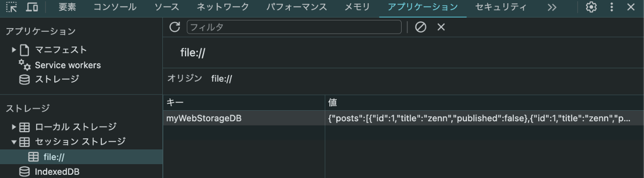Click the file:// heading above オリジン
The width and height of the screenshot is (644, 178).
[192, 53]
